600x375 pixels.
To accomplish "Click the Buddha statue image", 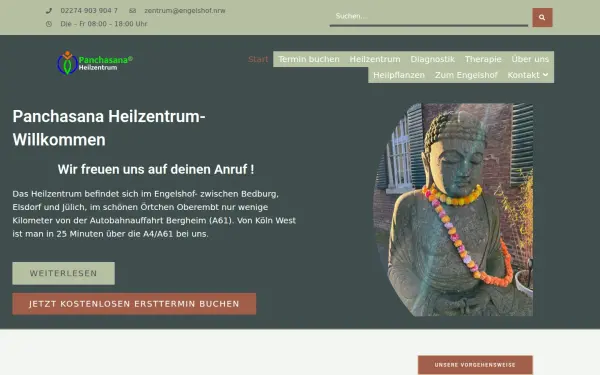I will [x=453, y=210].
